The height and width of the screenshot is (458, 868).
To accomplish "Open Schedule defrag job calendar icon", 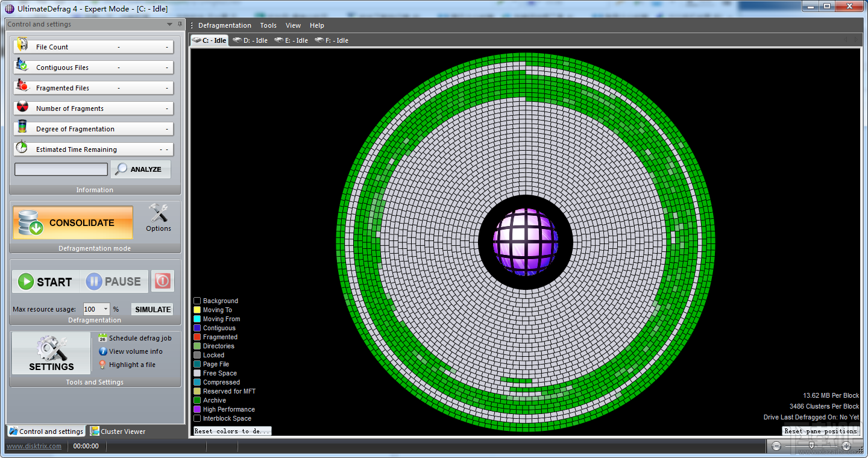I will pyautogui.click(x=102, y=338).
